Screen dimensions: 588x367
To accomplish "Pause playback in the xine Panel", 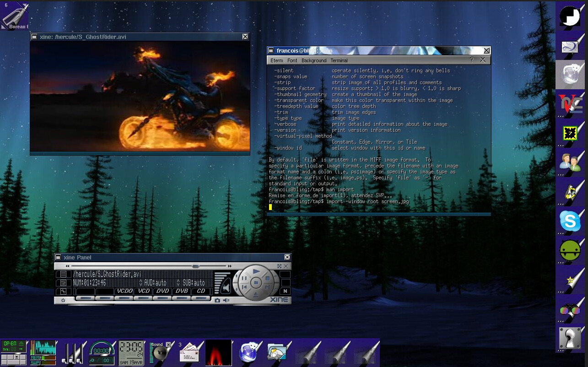I will click(244, 278).
